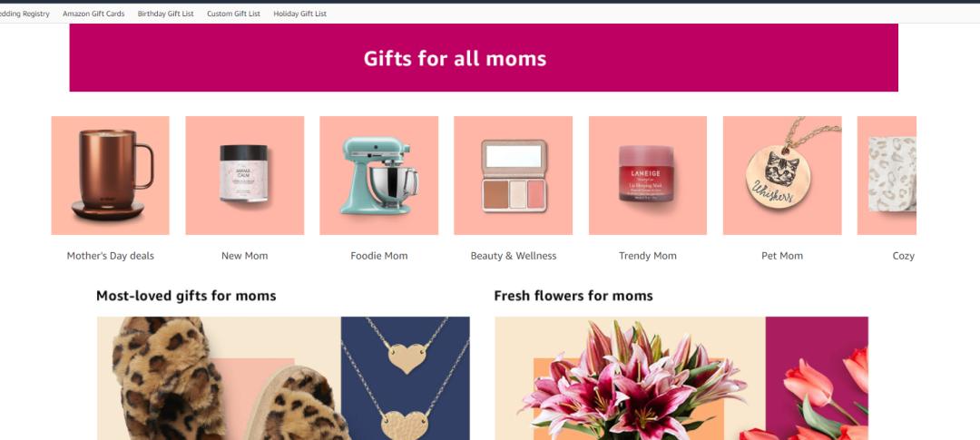This screenshot has height=440, width=980.
Task: Follow the Foodie Mom text link
Action: coord(378,256)
